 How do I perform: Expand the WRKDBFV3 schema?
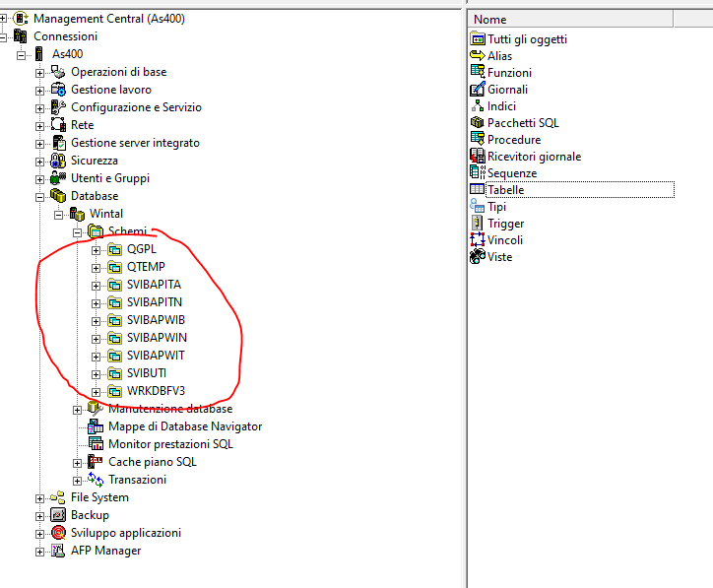click(96, 392)
